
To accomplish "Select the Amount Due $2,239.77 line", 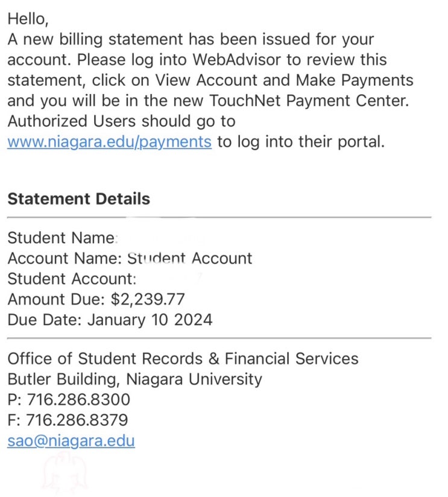I will (96, 299).
